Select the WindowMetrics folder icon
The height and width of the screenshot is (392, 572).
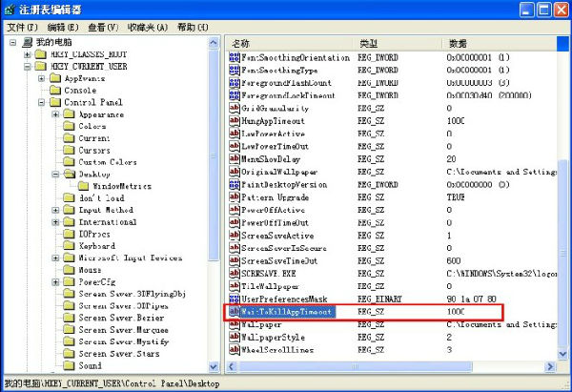83,186
